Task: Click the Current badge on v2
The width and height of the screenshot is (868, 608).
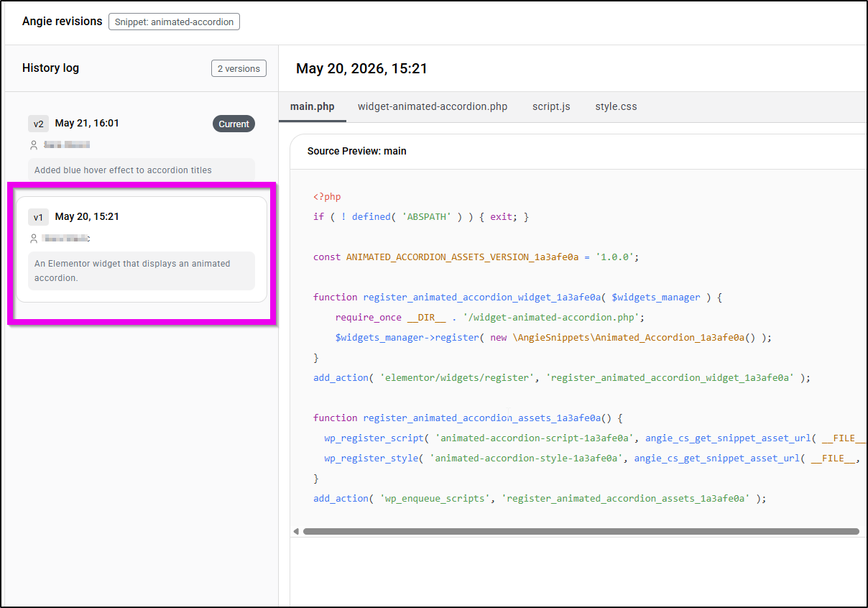Action: (x=234, y=124)
